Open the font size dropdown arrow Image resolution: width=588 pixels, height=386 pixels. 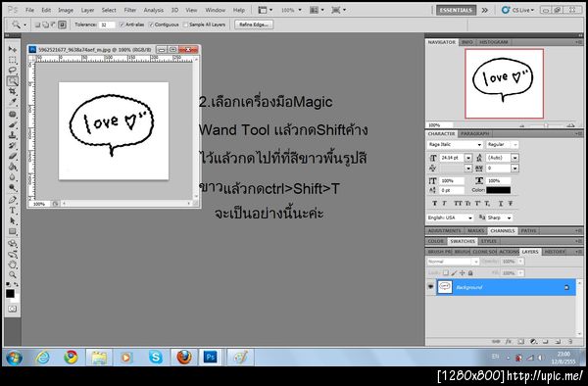(x=468, y=158)
